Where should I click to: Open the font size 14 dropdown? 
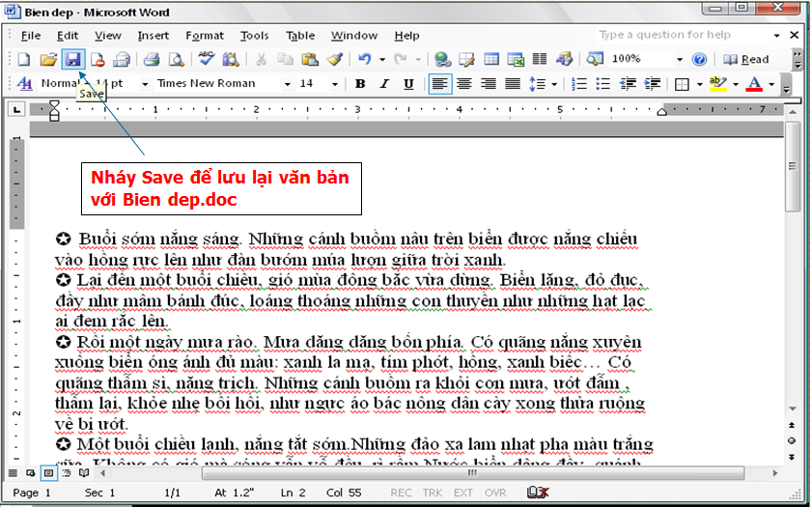click(x=336, y=84)
